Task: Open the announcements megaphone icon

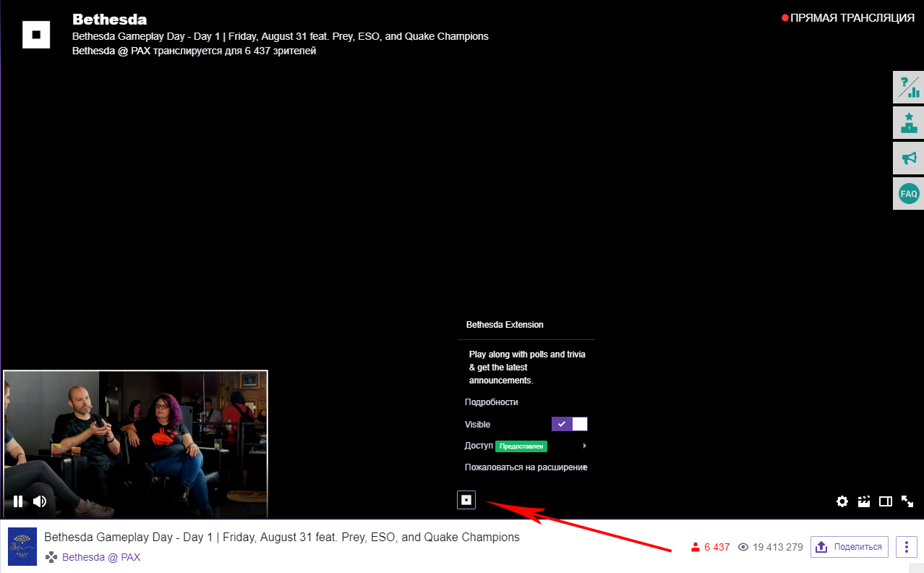Action: click(908, 158)
